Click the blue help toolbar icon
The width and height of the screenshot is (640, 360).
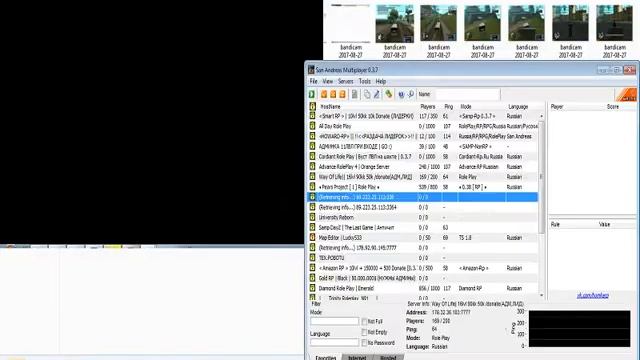click(x=401, y=94)
